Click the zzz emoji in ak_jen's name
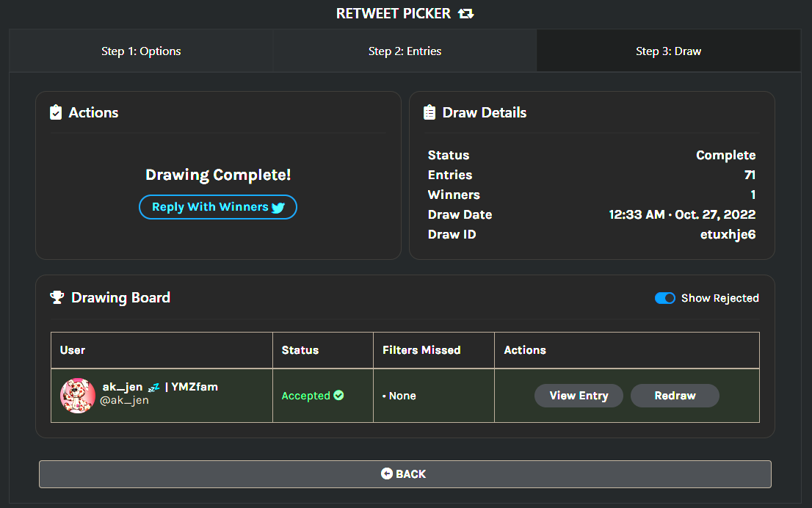 153,388
